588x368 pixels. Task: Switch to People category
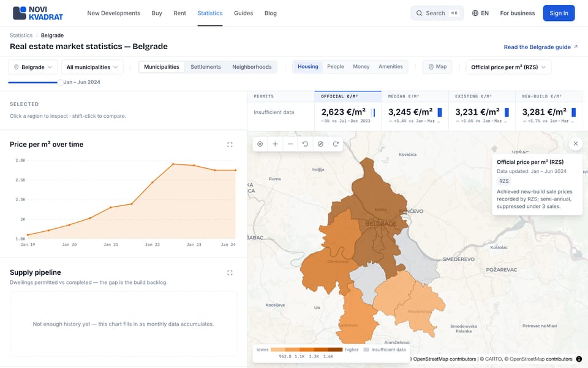tap(335, 67)
